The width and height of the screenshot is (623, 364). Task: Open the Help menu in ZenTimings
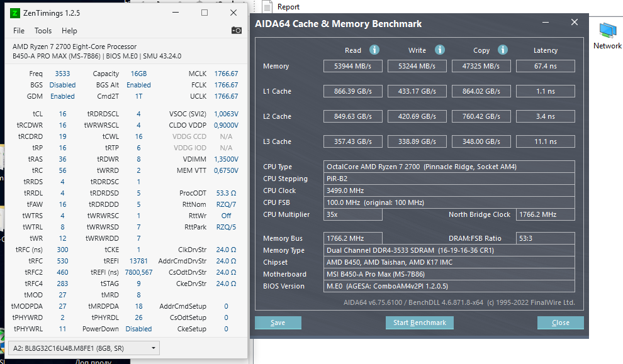69,31
